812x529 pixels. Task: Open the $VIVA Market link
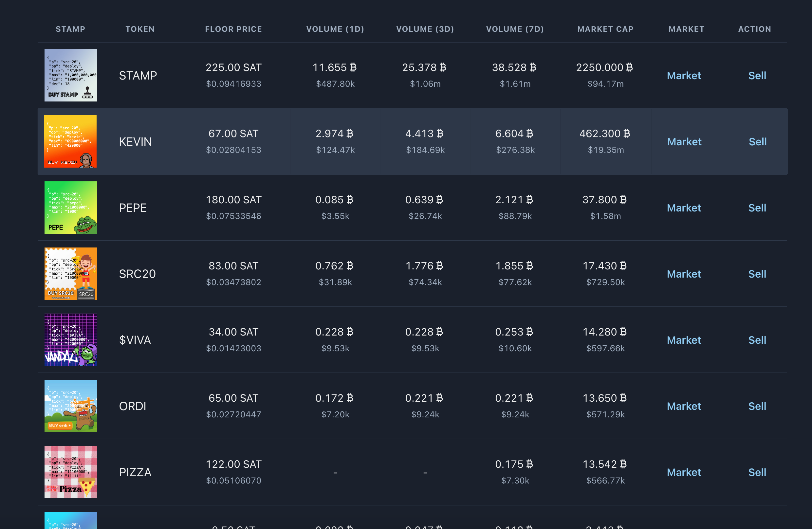(684, 340)
